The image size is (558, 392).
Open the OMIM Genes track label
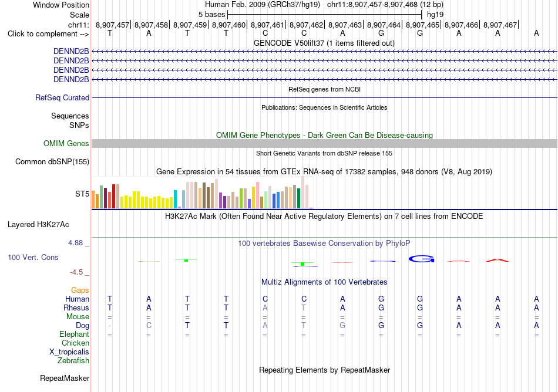(x=66, y=144)
